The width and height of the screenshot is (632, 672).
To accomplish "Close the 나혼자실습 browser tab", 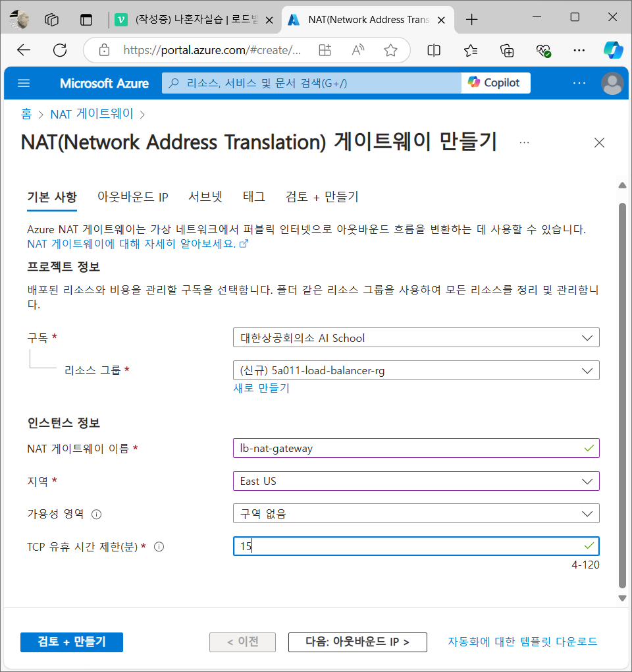I will point(269,20).
